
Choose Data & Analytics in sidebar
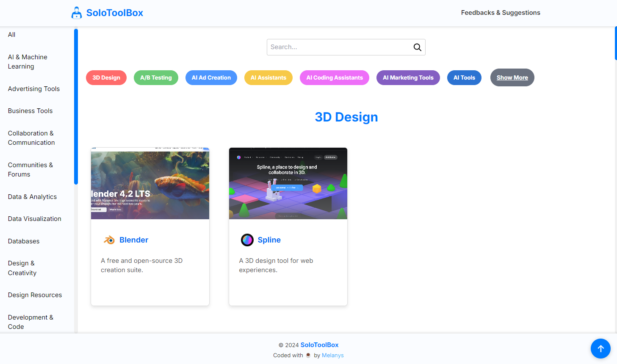tap(32, 197)
